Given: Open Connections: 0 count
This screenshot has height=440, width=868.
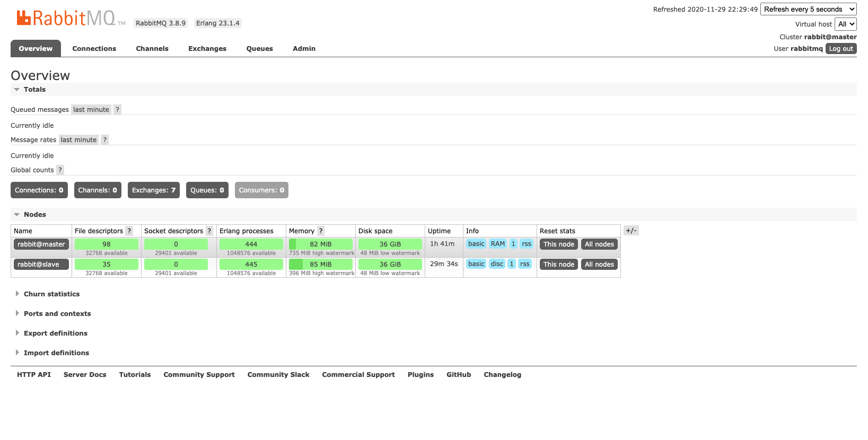Looking at the screenshot, I should tap(39, 190).
